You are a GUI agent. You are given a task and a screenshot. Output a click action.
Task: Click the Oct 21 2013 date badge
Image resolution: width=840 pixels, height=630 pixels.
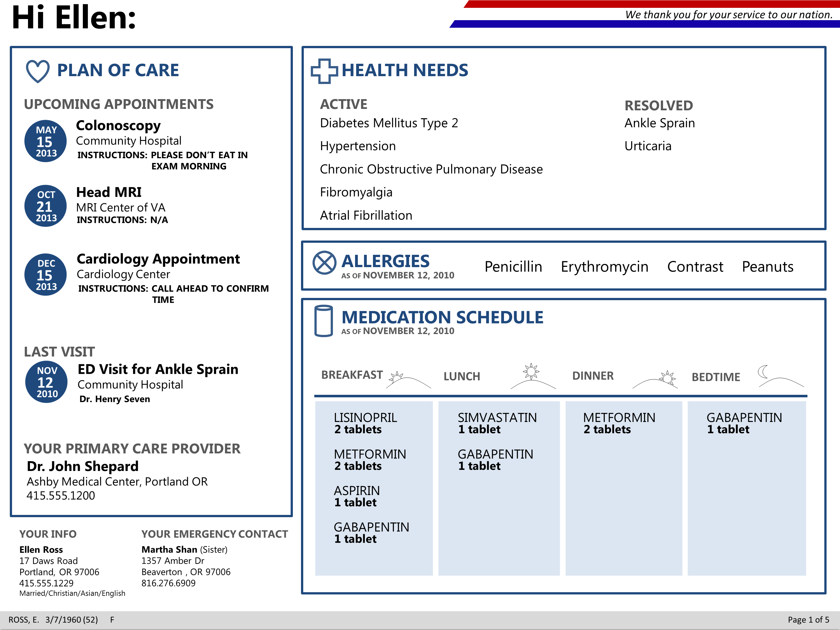46,206
